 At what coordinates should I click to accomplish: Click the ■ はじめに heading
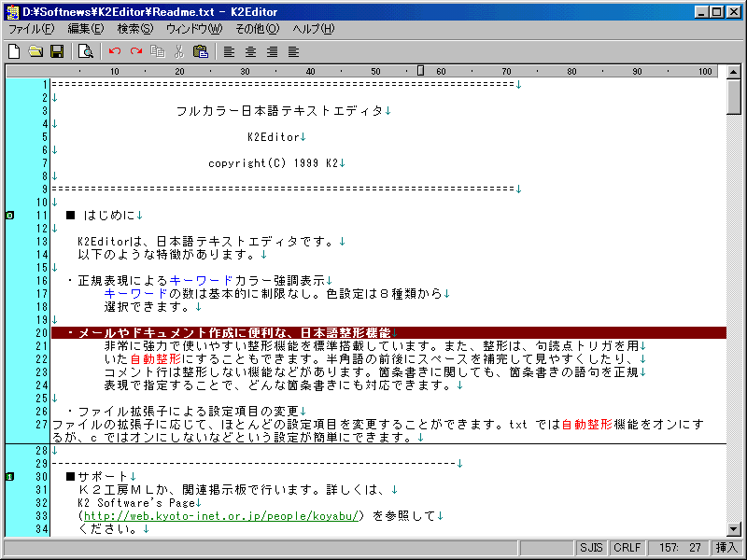click(101, 216)
